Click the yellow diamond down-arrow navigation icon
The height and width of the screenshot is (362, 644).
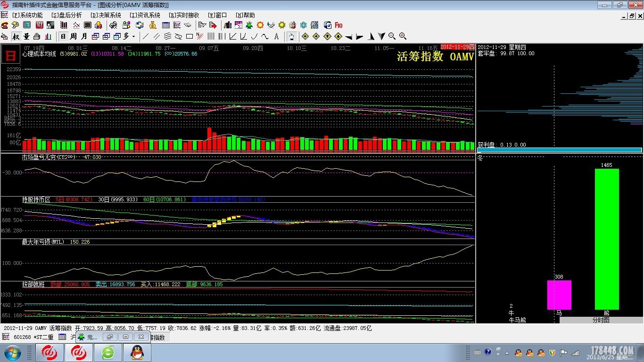click(x=338, y=36)
